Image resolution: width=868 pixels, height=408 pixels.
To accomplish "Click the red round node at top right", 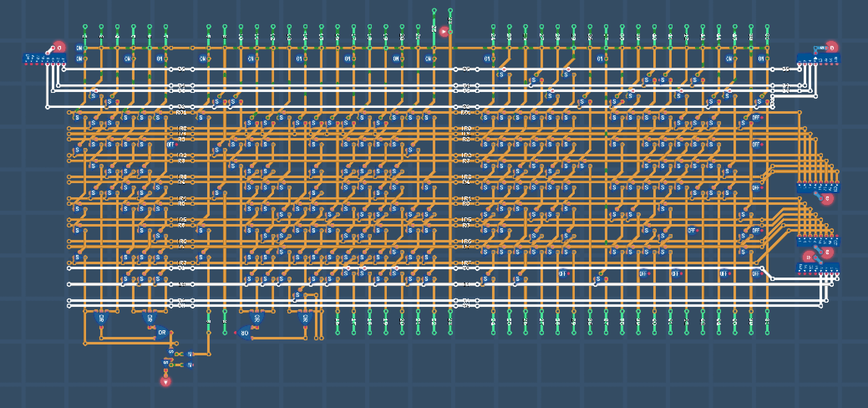I will point(831,48).
